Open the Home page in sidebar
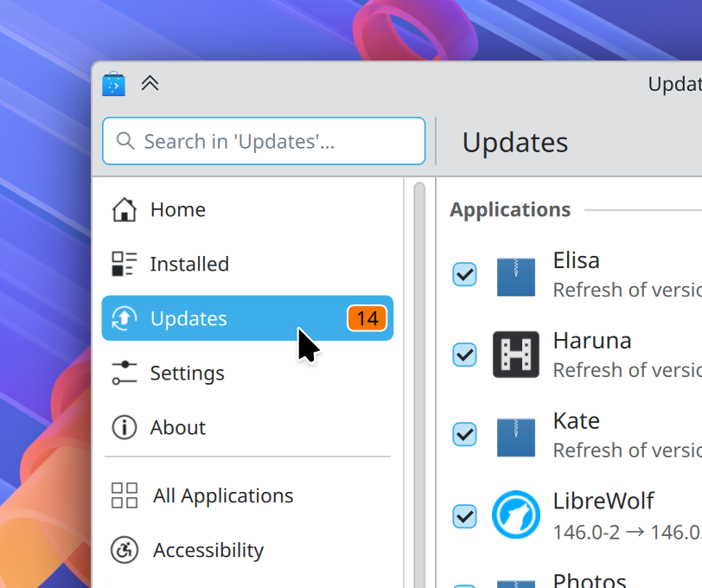The width and height of the screenshot is (702, 588). click(177, 209)
